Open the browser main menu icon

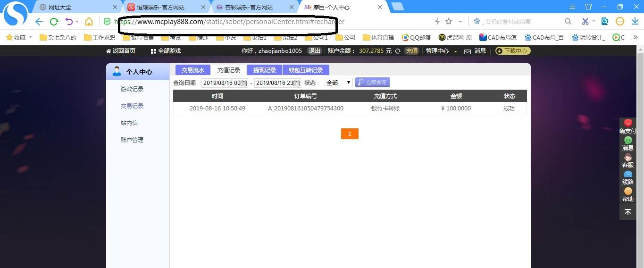572,7
